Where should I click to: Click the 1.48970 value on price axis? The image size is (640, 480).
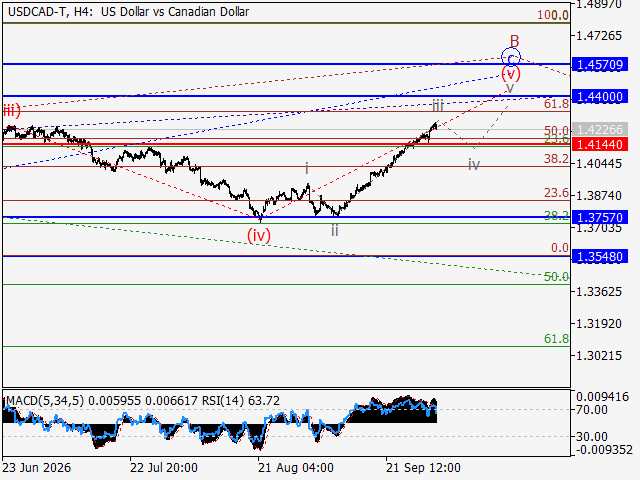click(x=599, y=4)
